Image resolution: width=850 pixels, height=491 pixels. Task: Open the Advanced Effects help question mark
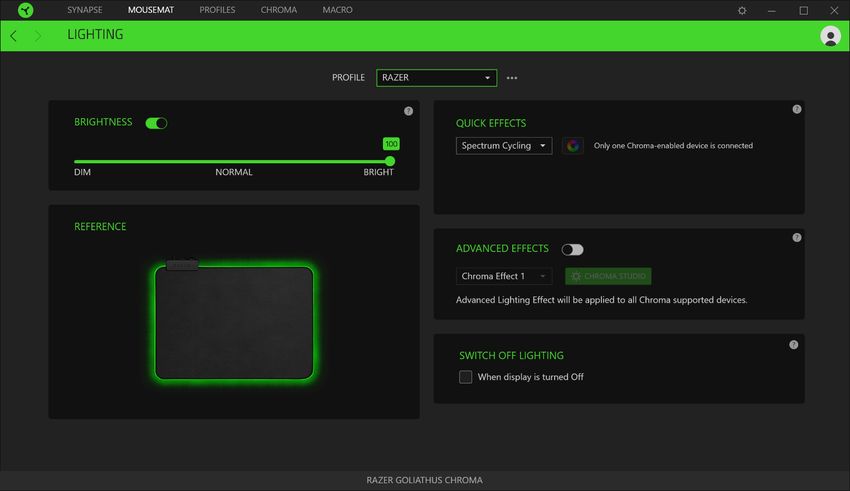(x=796, y=237)
